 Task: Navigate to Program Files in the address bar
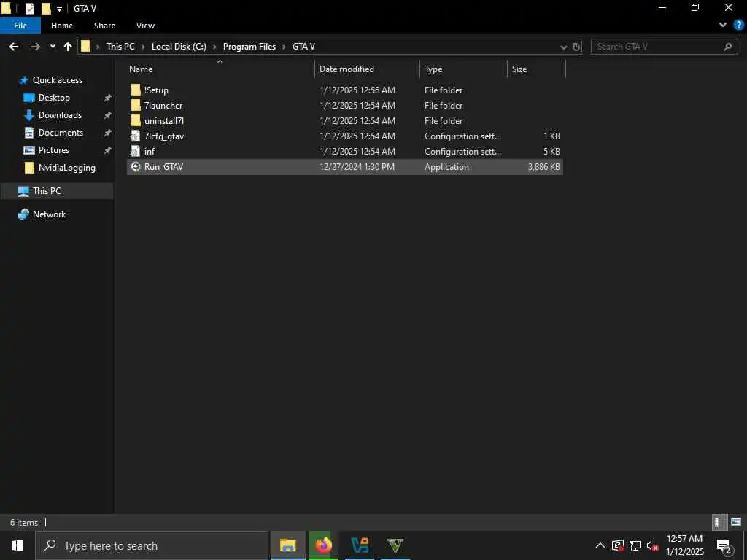pos(249,47)
